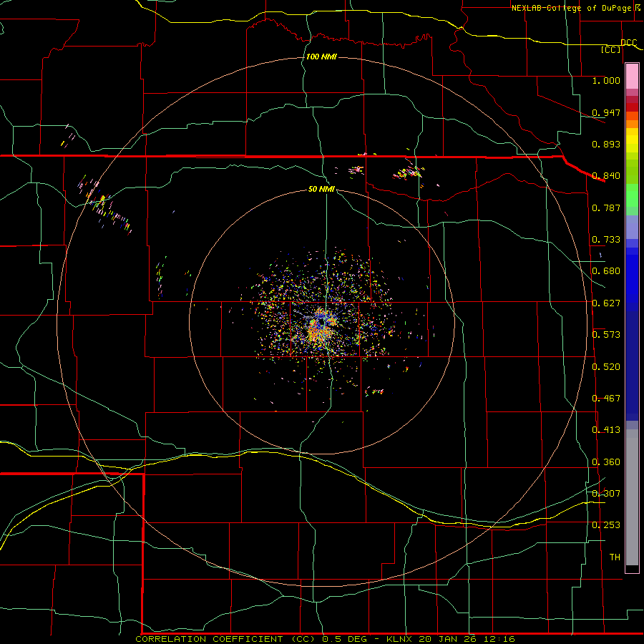Click the red segment of the color bar

pyautogui.click(x=632, y=107)
